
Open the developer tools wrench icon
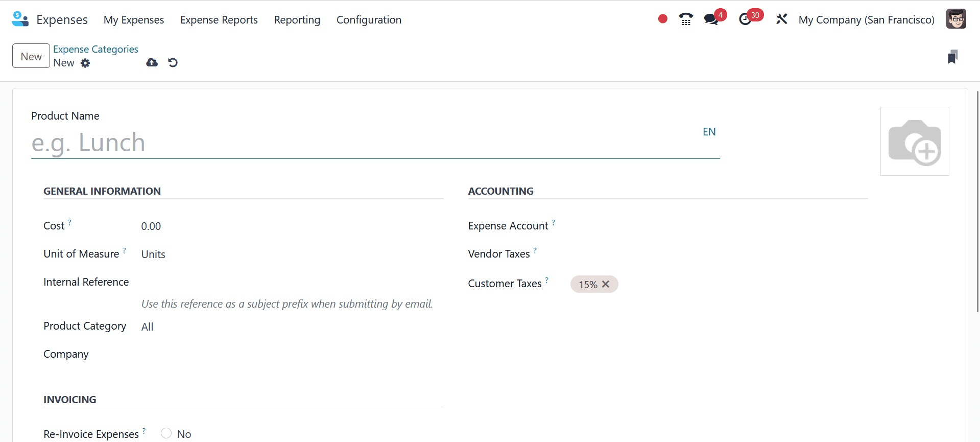[781, 19]
